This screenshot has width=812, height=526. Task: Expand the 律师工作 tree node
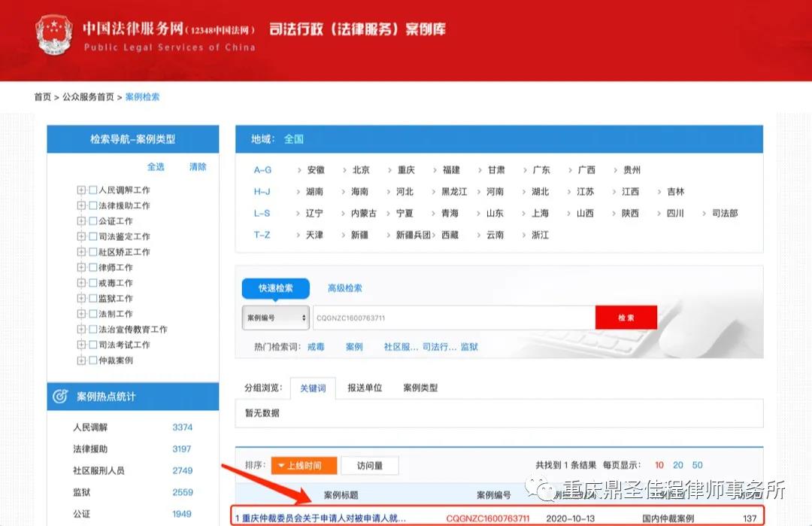(x=81, y=267)
